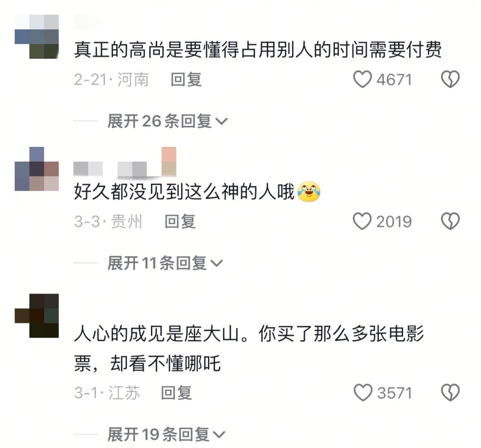This screenshot has height=448, width=481.
Task: Like the comment with 3571 likes
Action: coord(363,392)
